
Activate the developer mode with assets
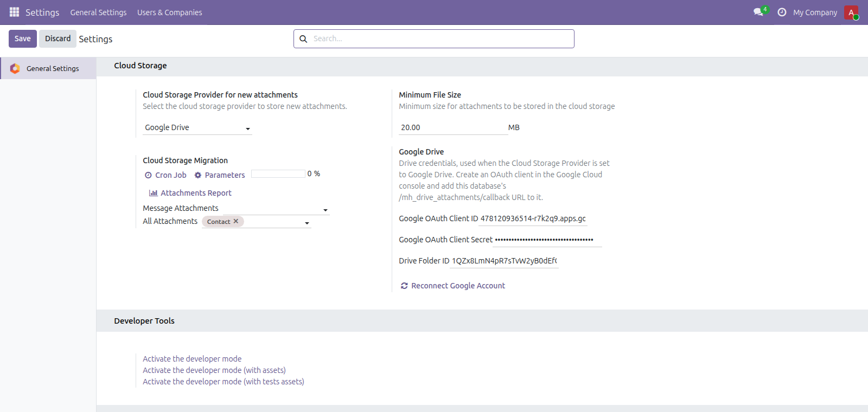point(214,370)
